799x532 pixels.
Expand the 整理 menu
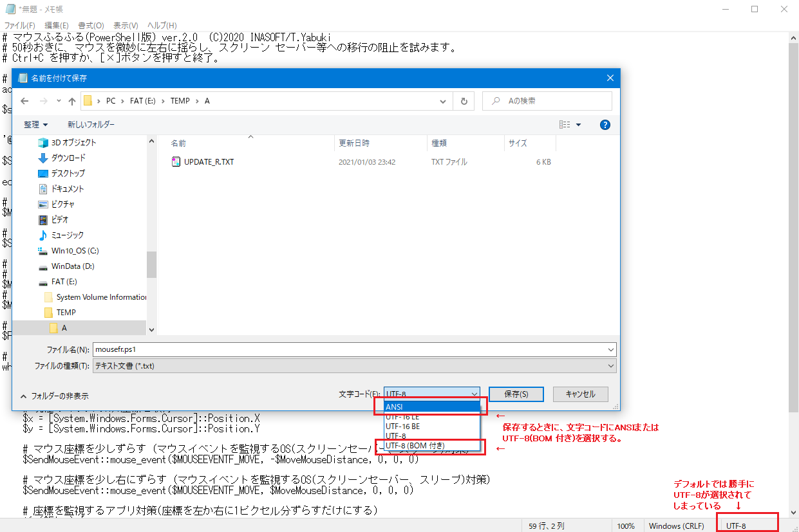click(x=35, y=125)
